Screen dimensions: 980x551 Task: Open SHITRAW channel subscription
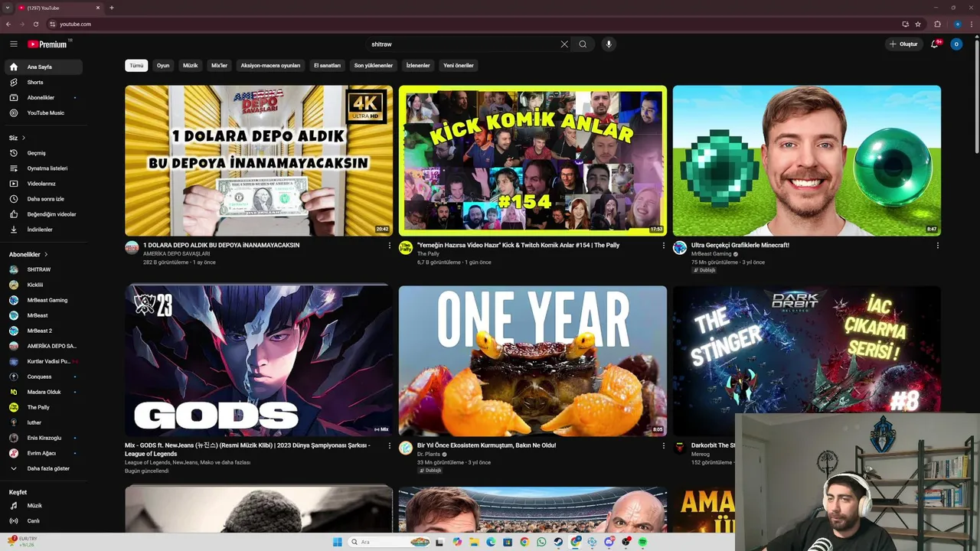click(x=44, y=269)
